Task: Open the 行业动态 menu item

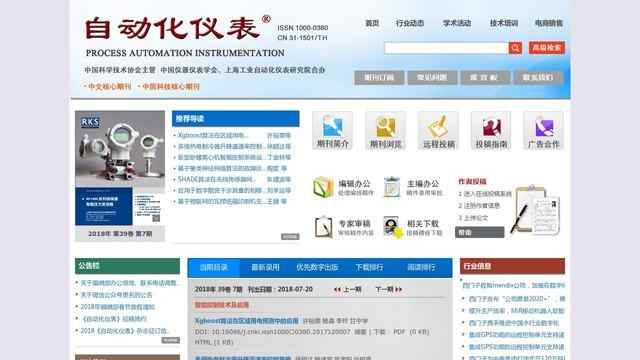Action: tap(410, 23)
